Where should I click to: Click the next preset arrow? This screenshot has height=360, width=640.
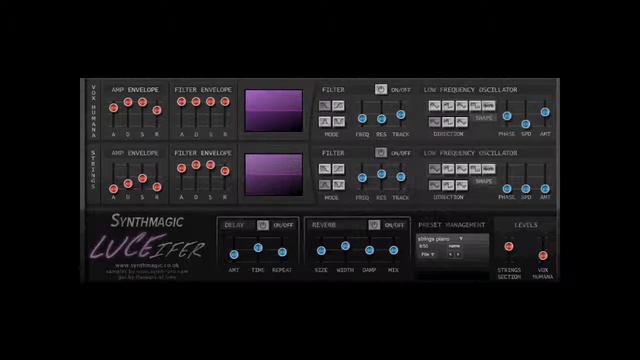[458, 254]
